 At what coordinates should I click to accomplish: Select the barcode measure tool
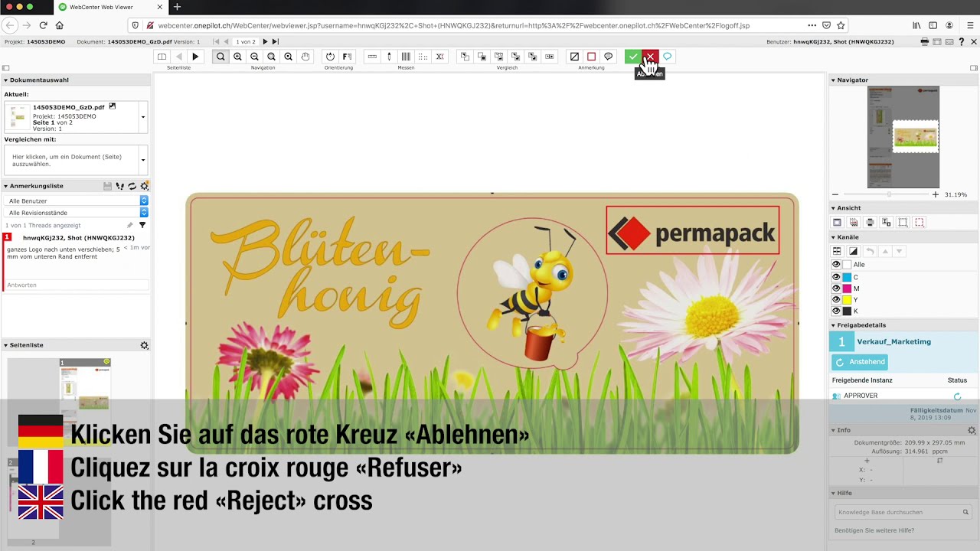pos(406,57)
